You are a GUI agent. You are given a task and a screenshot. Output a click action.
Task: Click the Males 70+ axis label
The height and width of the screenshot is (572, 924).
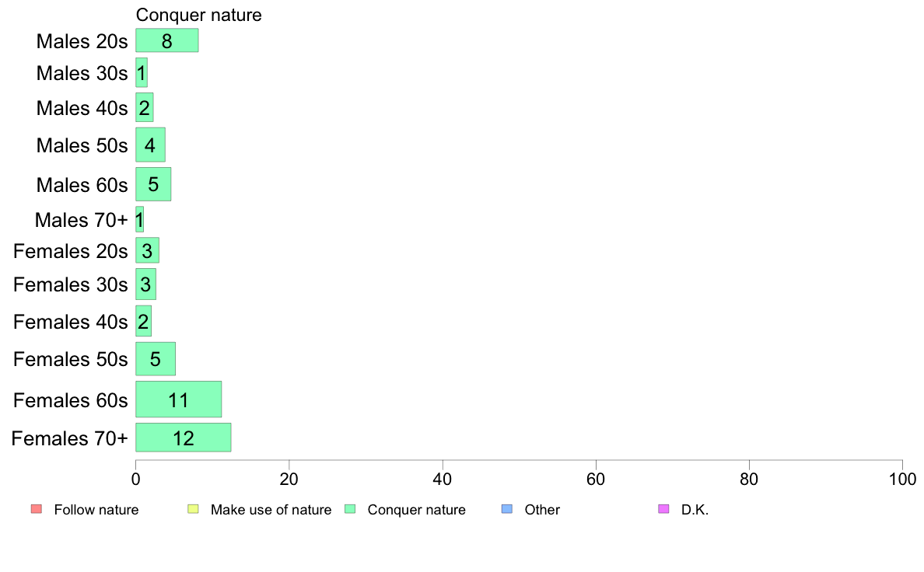82,220
